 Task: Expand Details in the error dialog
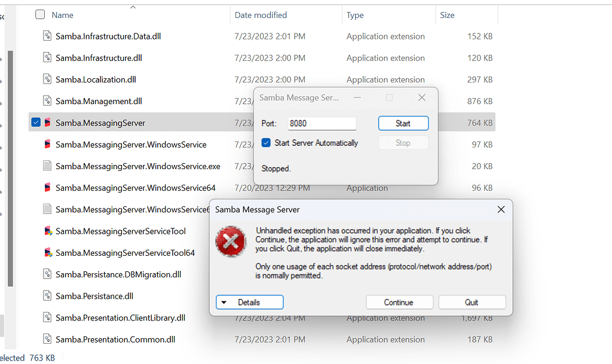pyautogui.click(x=249, y=302)
